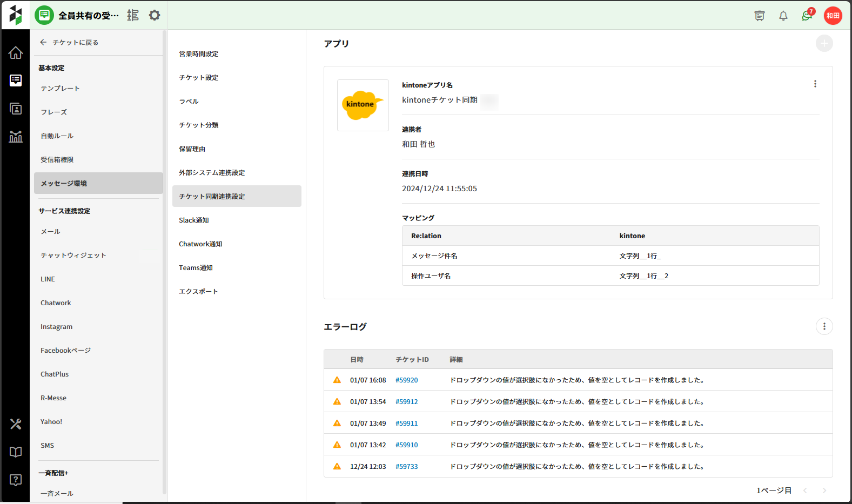
Task: Open the kintone app three-dot menu
Action: 815,84
